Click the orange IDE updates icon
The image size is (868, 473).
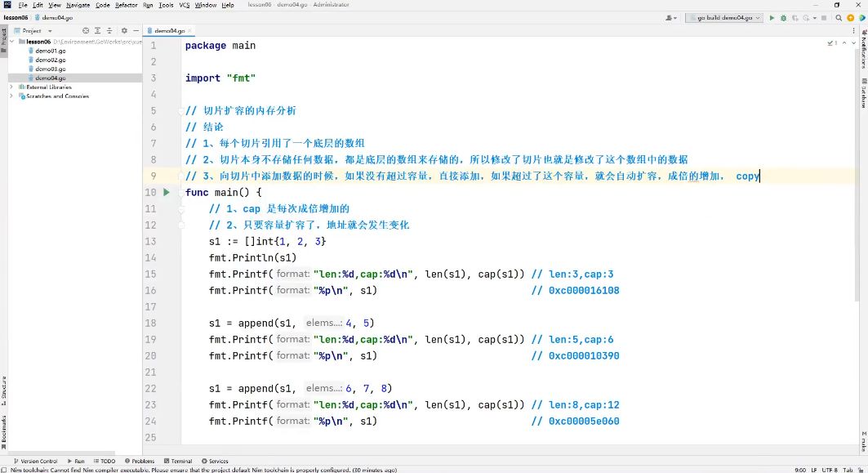point(850,18)
